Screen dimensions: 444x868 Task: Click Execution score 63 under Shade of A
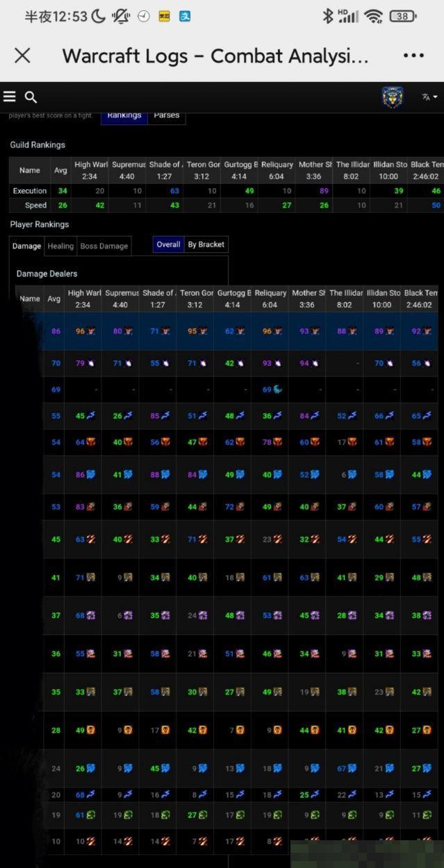(174, 191)
